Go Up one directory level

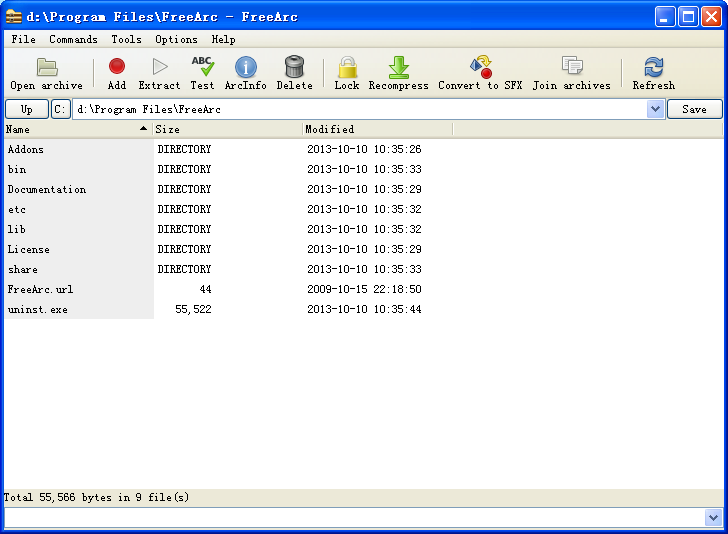(27, 109)
